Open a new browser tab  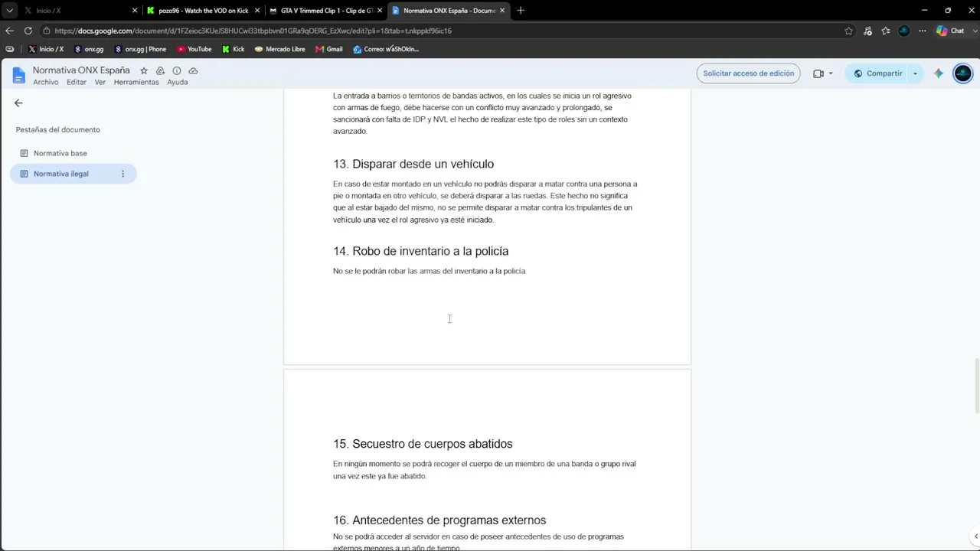pyautogui.click(x=521, y=10)
